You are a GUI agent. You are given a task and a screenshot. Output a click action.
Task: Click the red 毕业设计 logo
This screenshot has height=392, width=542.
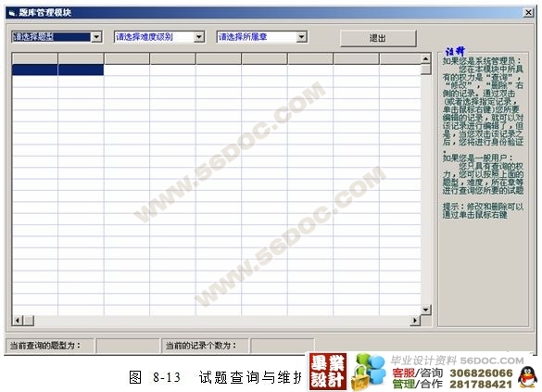(x=328, y=372)
